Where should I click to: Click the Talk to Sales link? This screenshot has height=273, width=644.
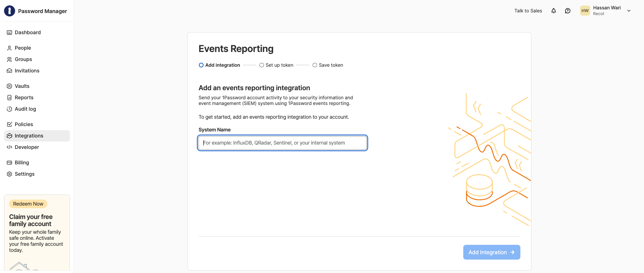click(x=528, y=11)
